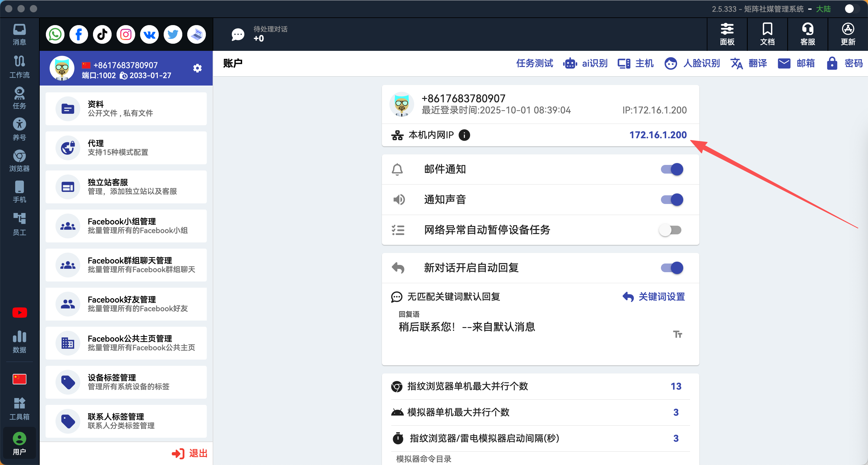This screenshot has width=868, height=465.
Task: Select the Twitter platform icon
Action: point(173,34)
